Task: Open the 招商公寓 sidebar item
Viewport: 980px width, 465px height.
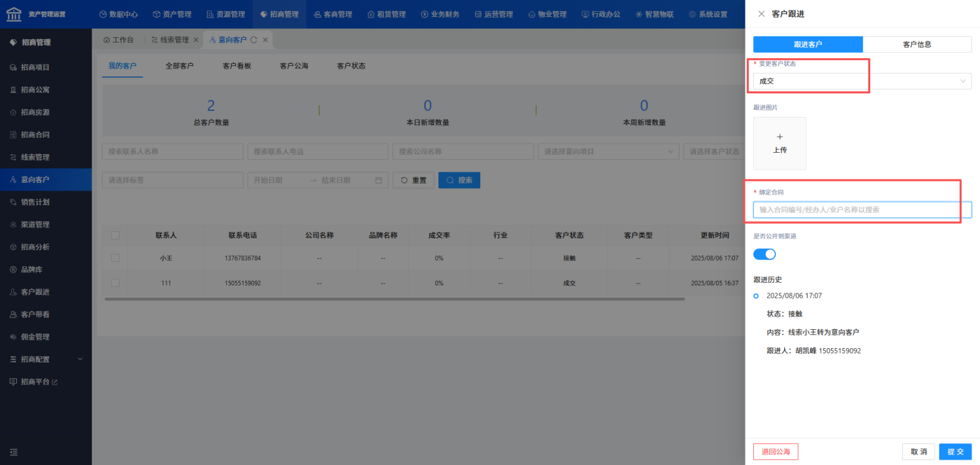Action: [46, 89]
